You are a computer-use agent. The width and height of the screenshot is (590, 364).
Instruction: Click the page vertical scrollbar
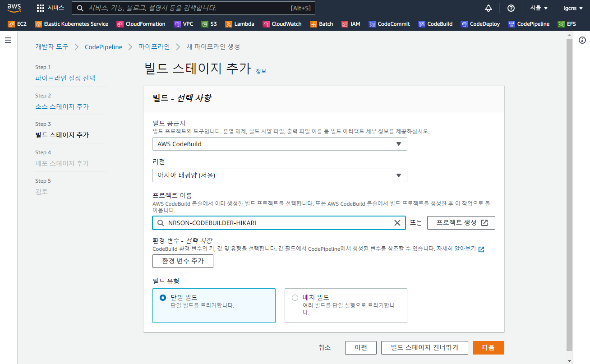[x=569, y=194]
